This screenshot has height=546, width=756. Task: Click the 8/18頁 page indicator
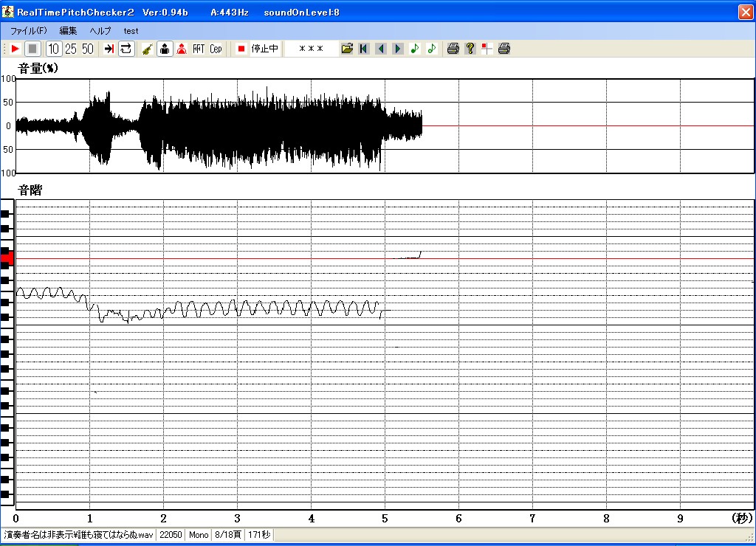pos(227,534)
